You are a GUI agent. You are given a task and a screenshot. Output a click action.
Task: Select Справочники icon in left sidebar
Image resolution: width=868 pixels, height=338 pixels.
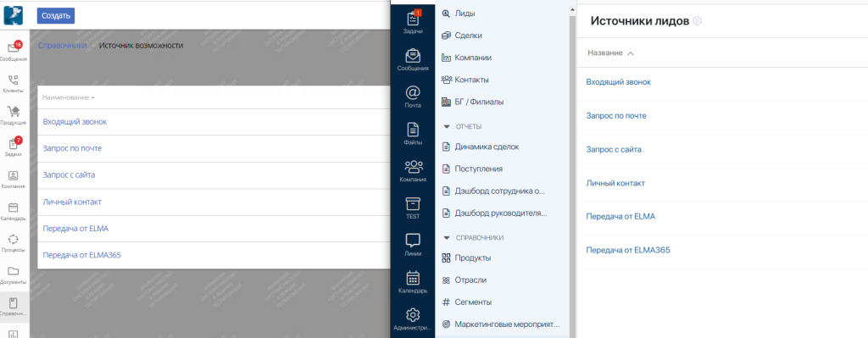[x=14, y=307]
